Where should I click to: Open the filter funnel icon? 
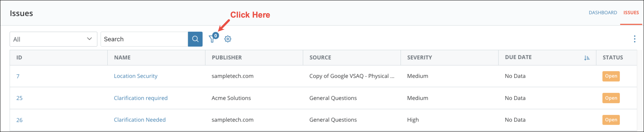tap(212, 39)
